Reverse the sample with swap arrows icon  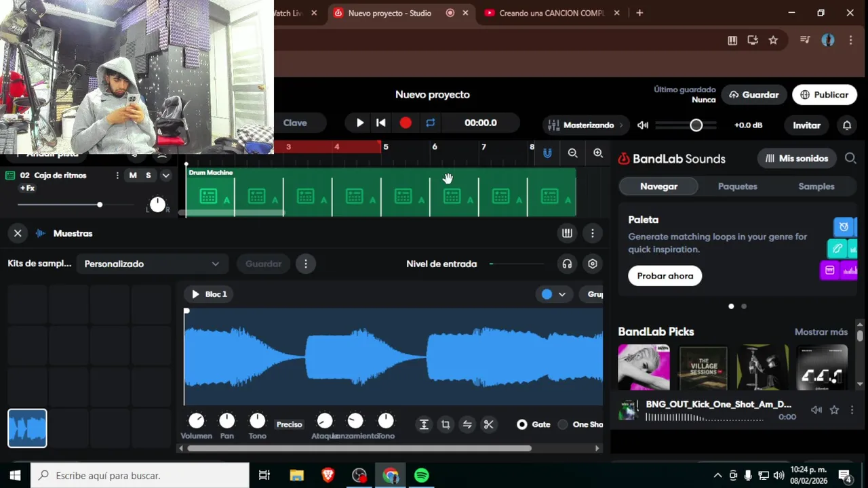(x=467, y=424)
